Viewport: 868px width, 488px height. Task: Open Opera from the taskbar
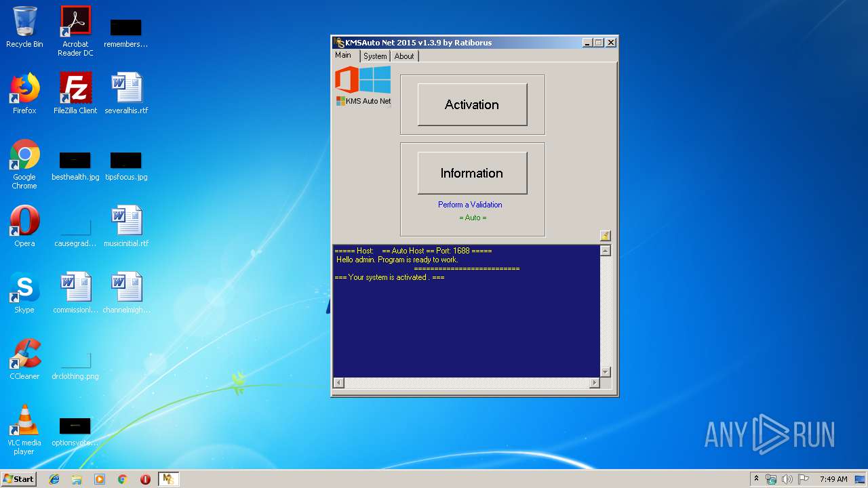(145, 479)
